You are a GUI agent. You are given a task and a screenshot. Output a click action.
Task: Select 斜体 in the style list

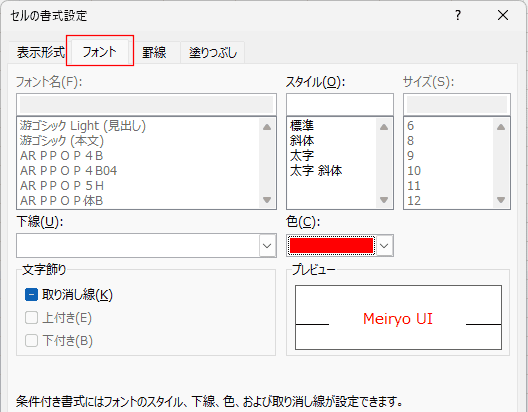tap(302, 140)
